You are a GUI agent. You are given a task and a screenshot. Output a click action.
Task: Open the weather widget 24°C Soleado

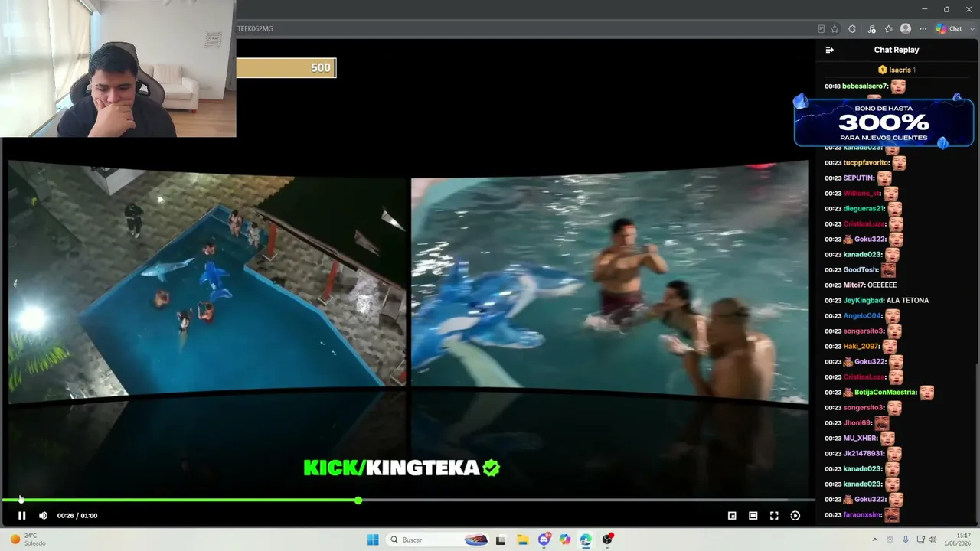click(x=28, y=540)
